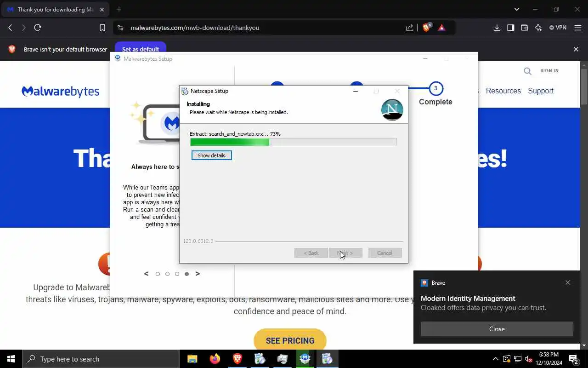Open the Brave Shields lion icon
This screenshot has height=368, width=588.
[x=426, y=28]
